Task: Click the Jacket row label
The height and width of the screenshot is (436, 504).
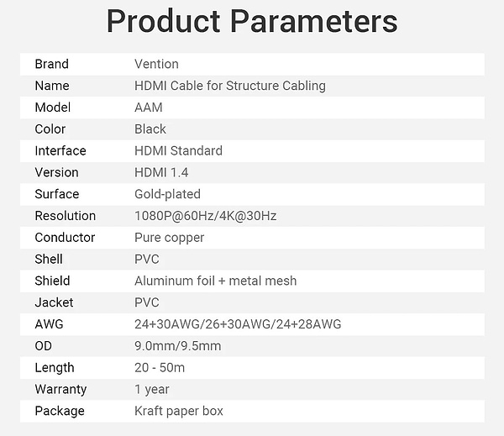Action: tap(54, 302)
